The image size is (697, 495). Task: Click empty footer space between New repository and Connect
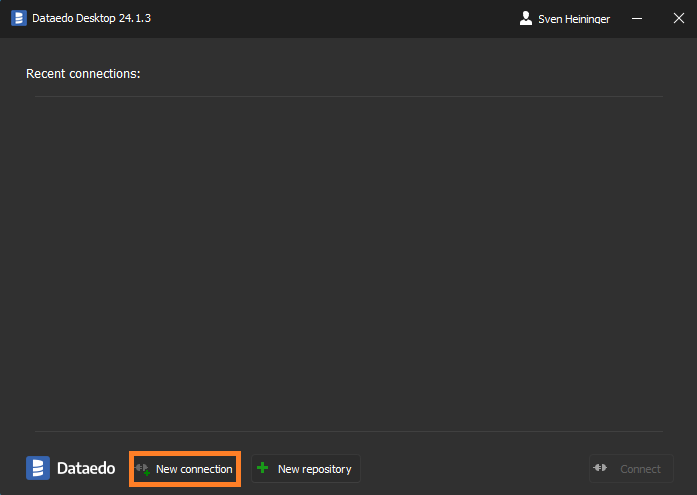click(x=474, y=468)
